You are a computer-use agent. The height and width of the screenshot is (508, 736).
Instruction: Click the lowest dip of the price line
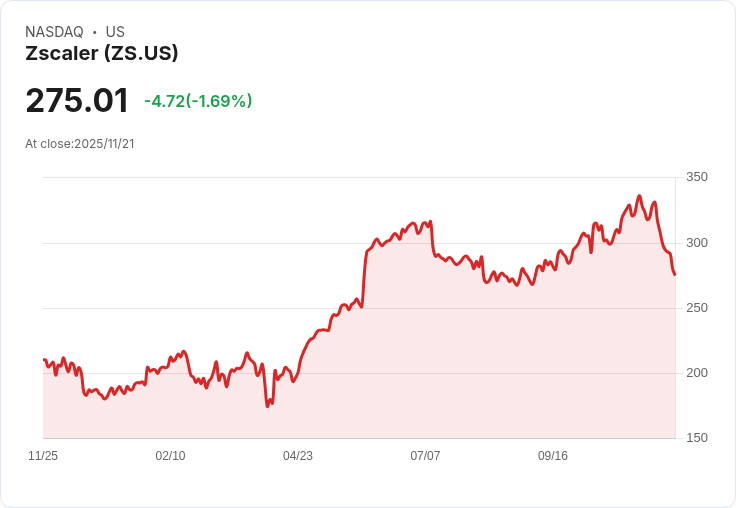pos(267,406)
